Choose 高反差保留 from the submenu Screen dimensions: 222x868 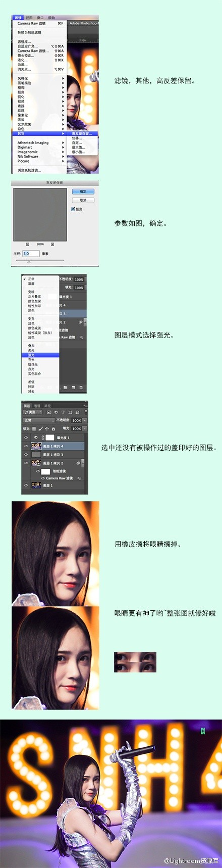(x=81, y=133)
